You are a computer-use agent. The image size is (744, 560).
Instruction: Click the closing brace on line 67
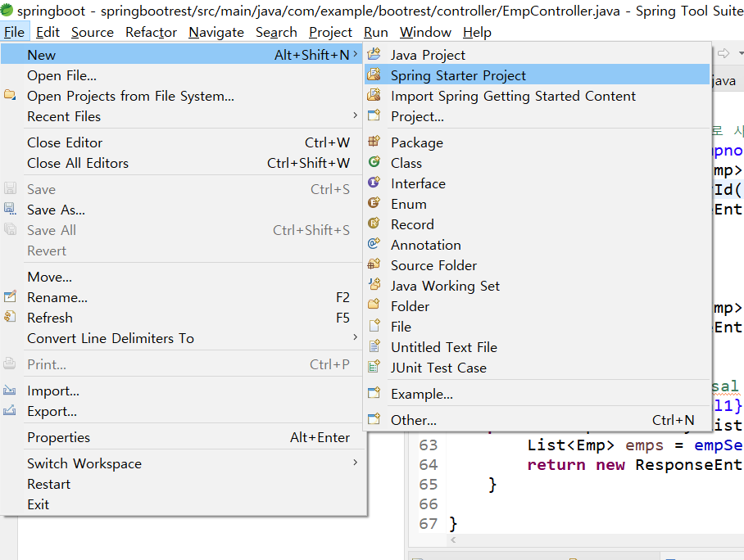(x=453, y=523)
